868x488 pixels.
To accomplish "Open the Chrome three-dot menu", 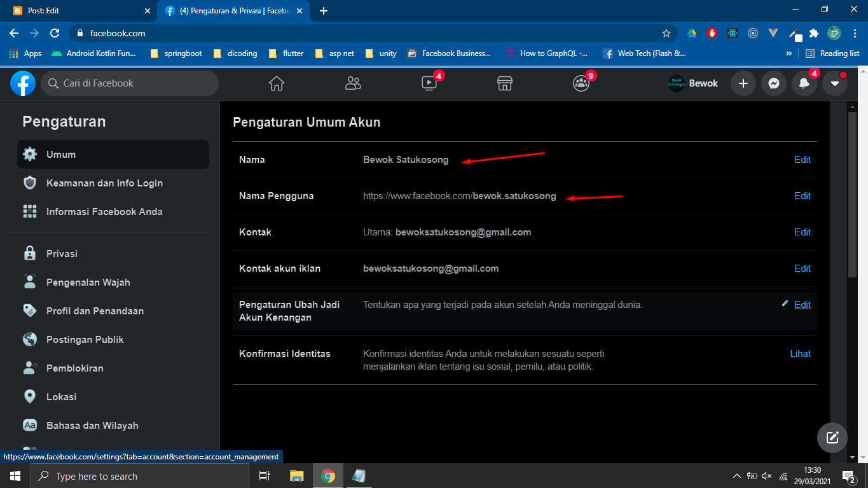I will [854, 33].
